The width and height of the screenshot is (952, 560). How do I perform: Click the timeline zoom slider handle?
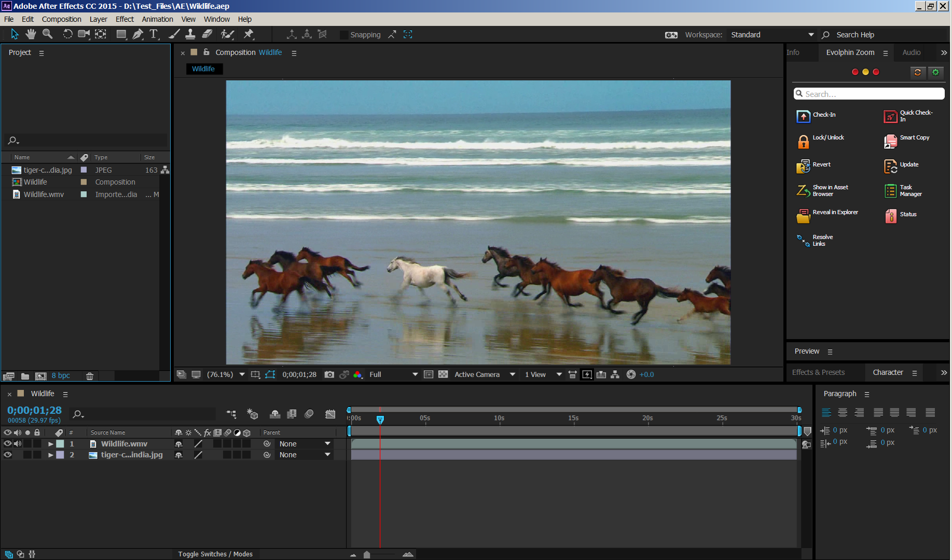(x=367, y=554)
